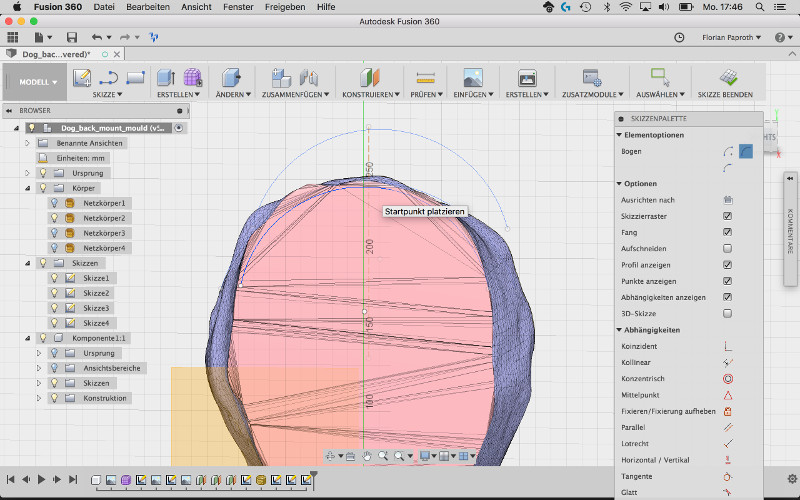Select the Koinzident constraint icon
Screen dimensions: 800x500
[727, 346]
